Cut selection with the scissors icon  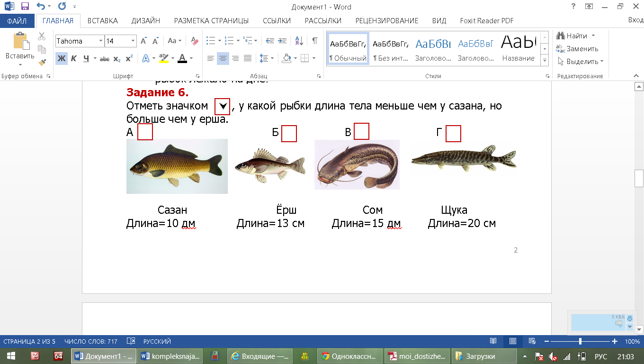(x=42, y=36)
